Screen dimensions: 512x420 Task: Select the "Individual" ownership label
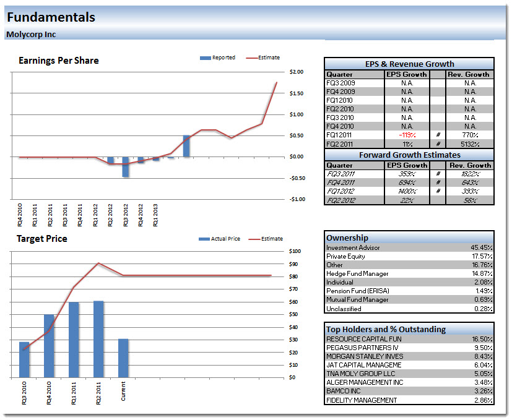(340, 282)
